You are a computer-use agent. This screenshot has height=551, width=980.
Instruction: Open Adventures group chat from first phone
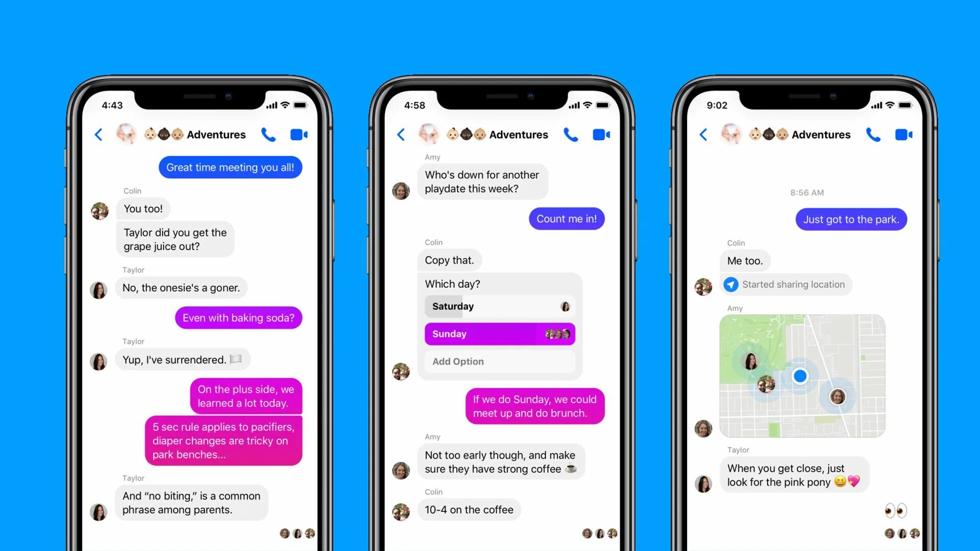(216, 135)
